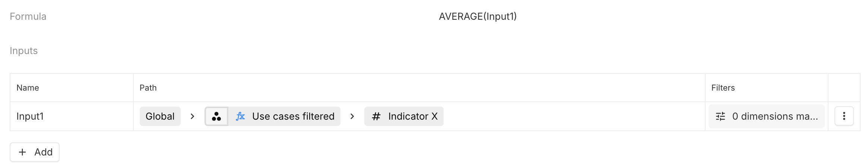The height and width of the screenshot is (167, 868).
Task: Click the Name column header
Action: click(x=28, y=88)
